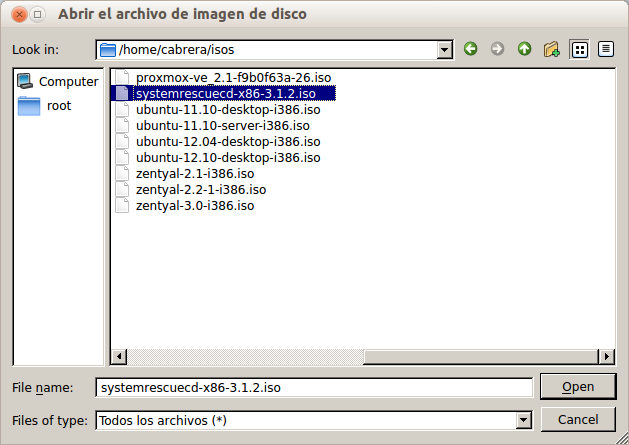Select ubuntu-12.10-desktop-i386.iso
The width and height of the screenshot is (629, 445).
tap(228, 158)
